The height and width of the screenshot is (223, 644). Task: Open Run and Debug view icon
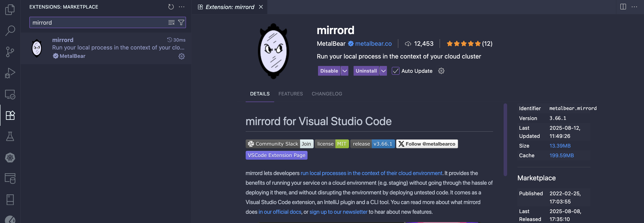pos(10,73)
